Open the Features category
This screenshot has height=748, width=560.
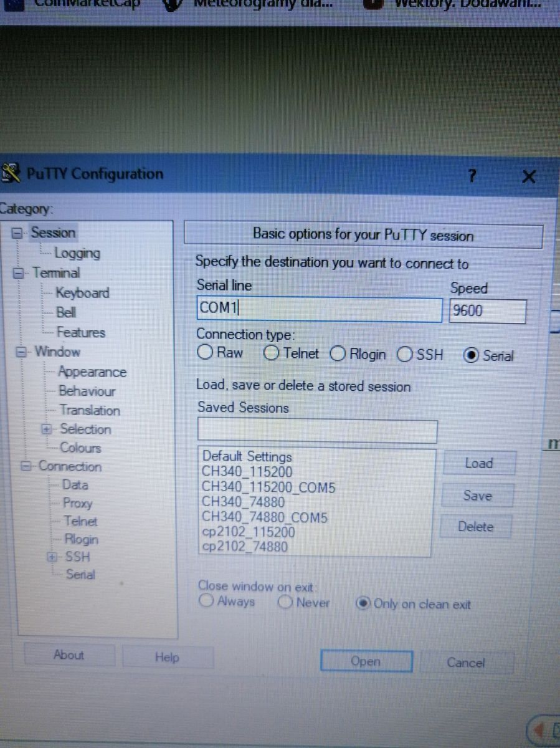click(x=81, y=332)
